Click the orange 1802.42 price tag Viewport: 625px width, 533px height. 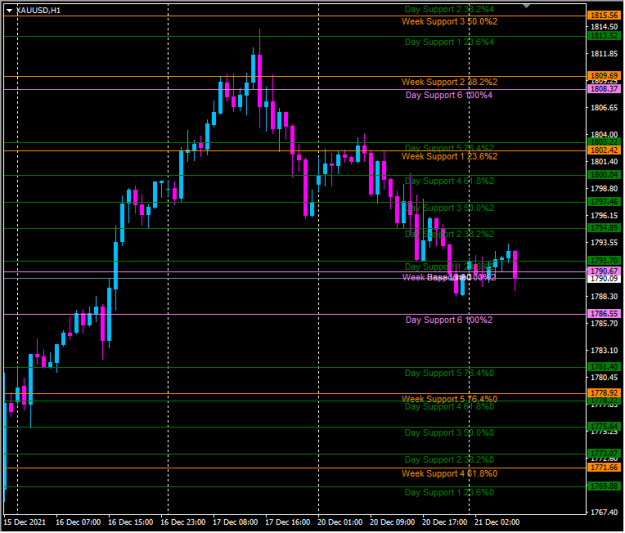point(604,150)
